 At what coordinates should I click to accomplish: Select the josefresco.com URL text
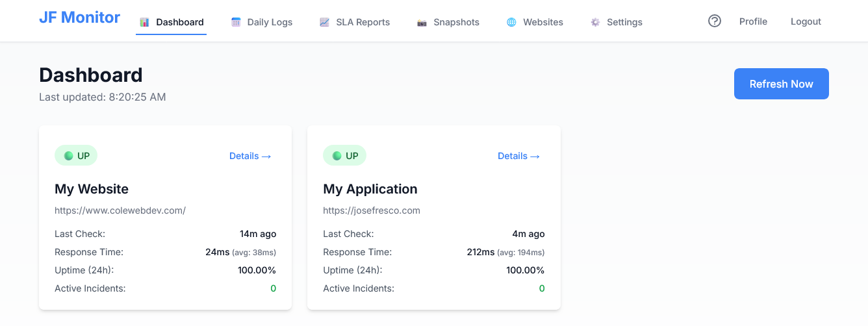(372, 210)
